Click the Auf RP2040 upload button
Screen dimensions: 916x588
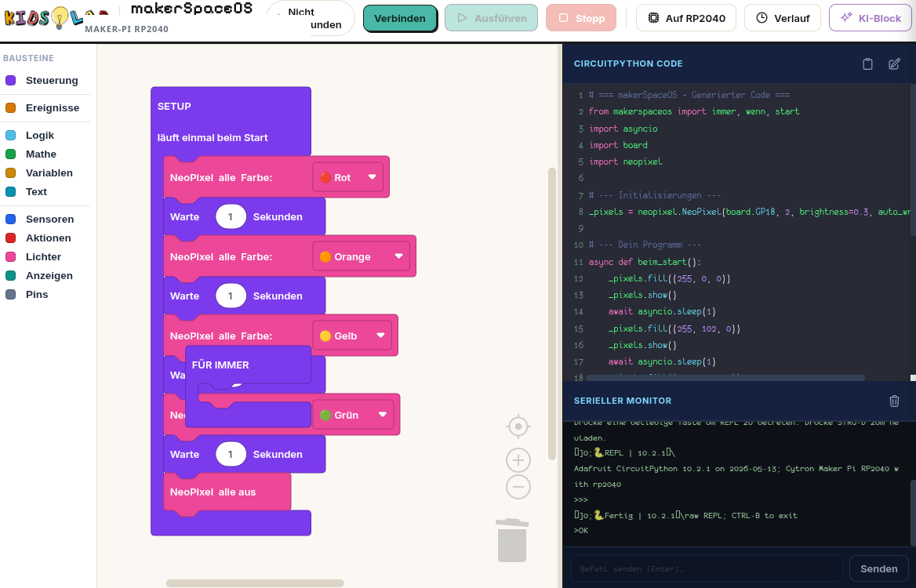coord(686,18)
